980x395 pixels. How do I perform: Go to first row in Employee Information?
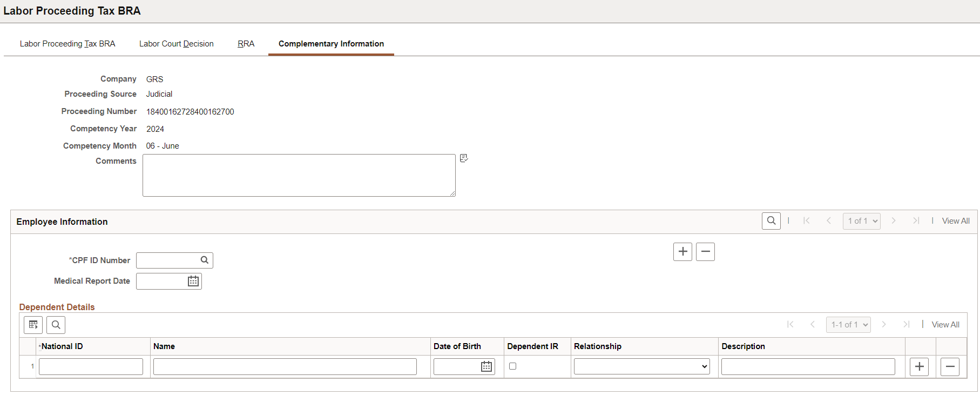tap(806, 220)
